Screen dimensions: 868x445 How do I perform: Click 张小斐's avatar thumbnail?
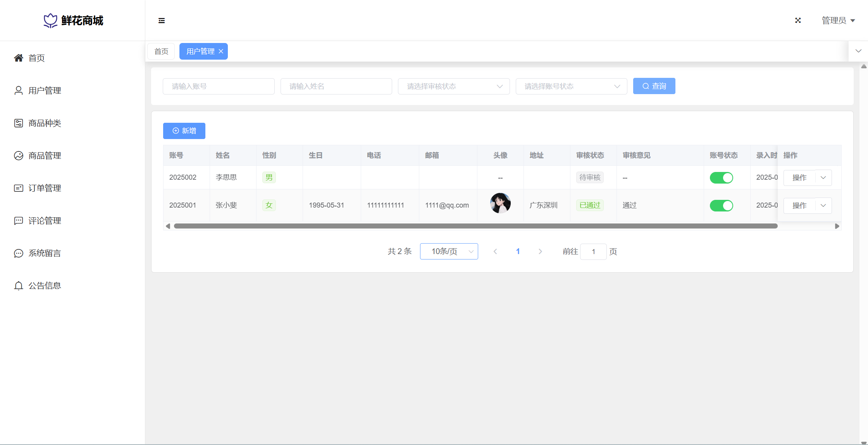pyautogui.click(x=500, y=203)
